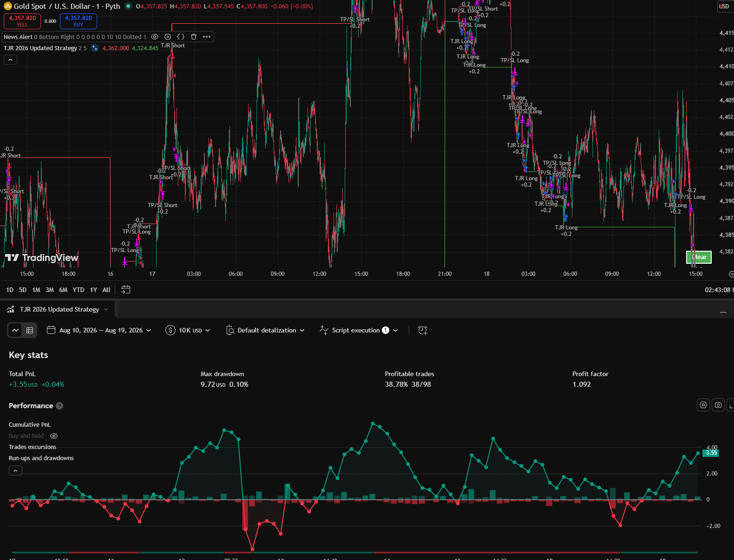
Task: Click TJR 2026 Updated Strategy legend name
Action: coord(40,48)
